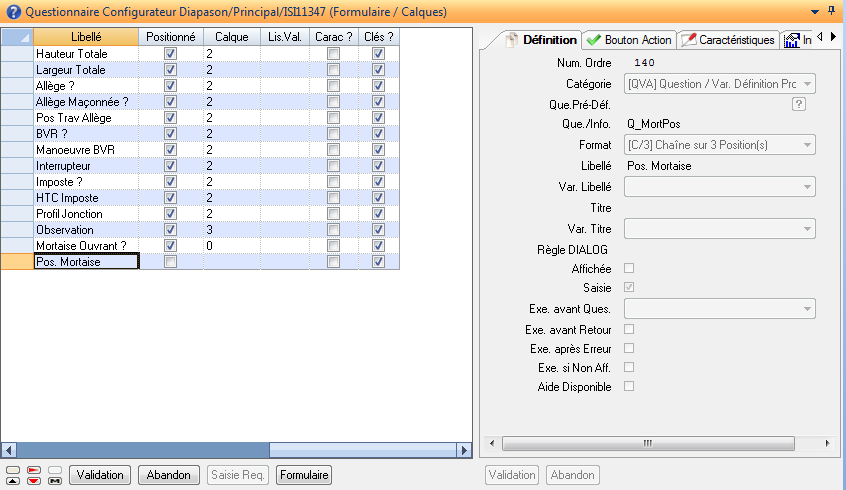Enable the Affichée checkbox
The width and height of the screenshot is (846, 490).
(629, 268)
